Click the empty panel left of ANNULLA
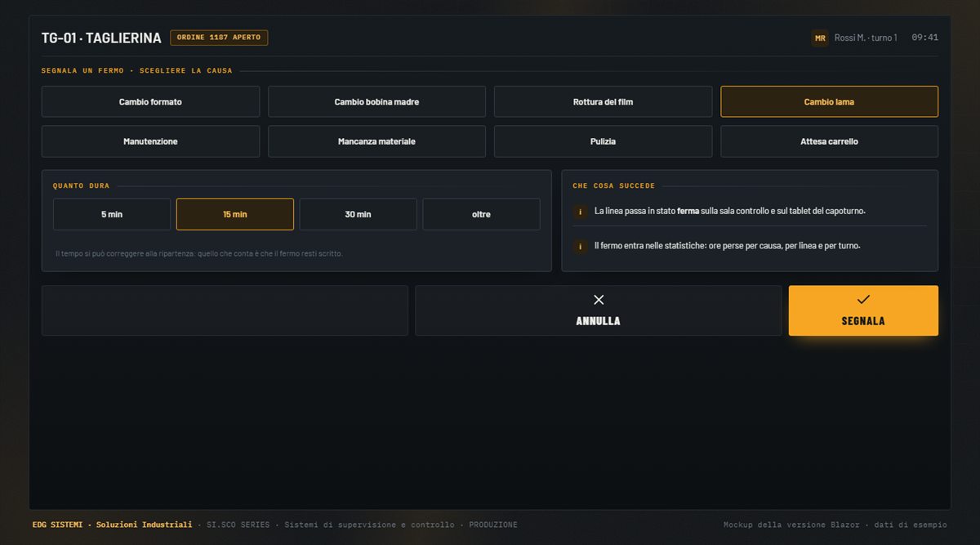The height and width of the screenshot is (545, 980). pos(225,310)
